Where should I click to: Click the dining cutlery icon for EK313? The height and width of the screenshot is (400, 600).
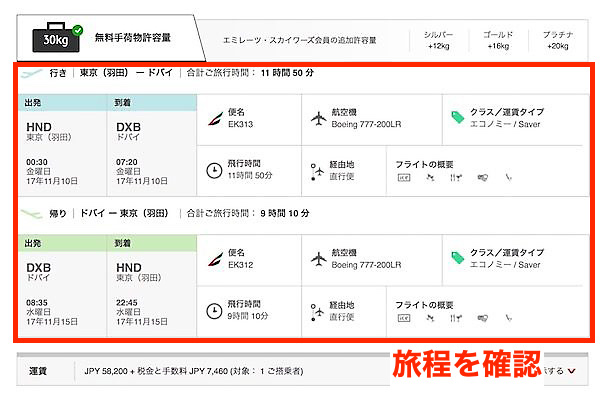pos(456,177)
